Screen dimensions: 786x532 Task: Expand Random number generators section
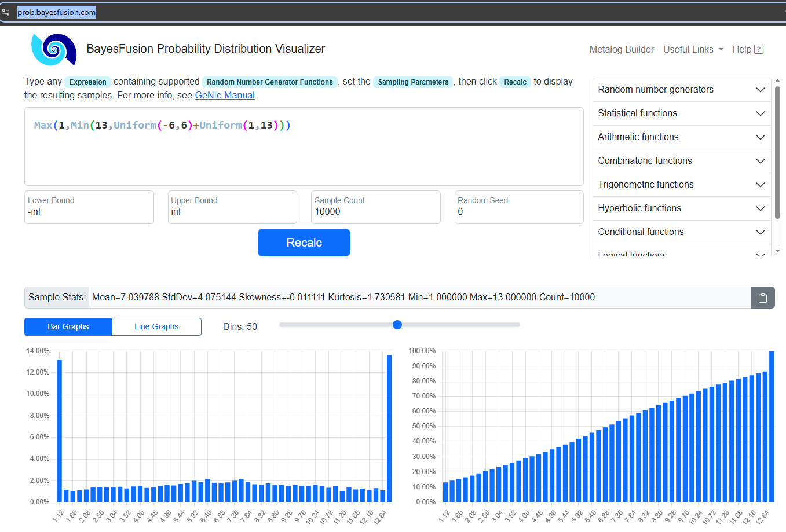(681, 90)
